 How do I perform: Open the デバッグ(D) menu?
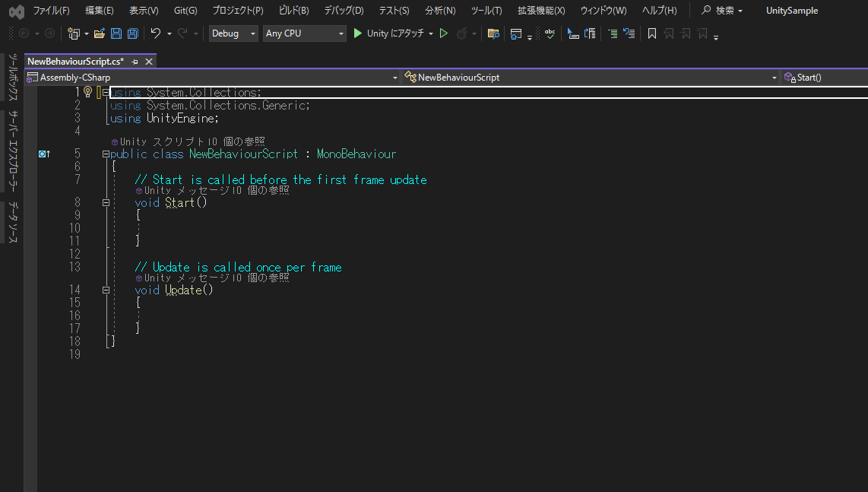point(344,11)
